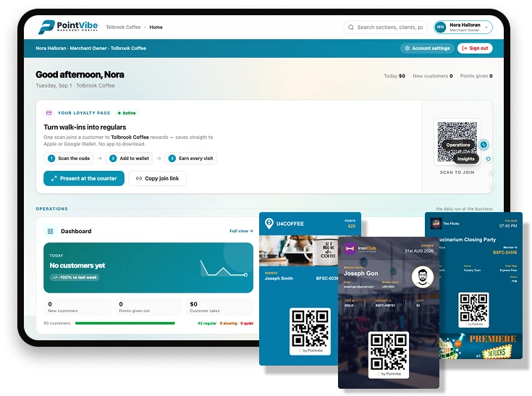The image size is (532, 396).
Task: Select step 1 Scan the code
Action: (69, 158)
